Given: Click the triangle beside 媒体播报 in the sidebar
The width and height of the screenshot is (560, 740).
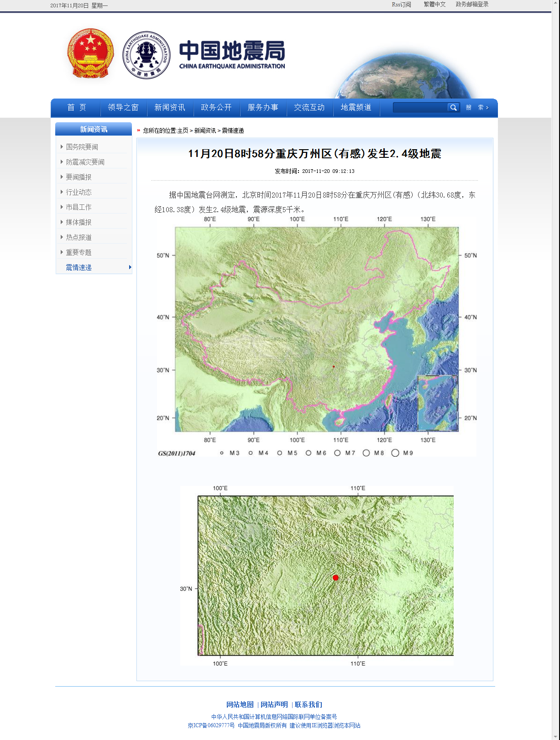Looking at the screenshot, I should pyautogui.click(x=62, y=222).
